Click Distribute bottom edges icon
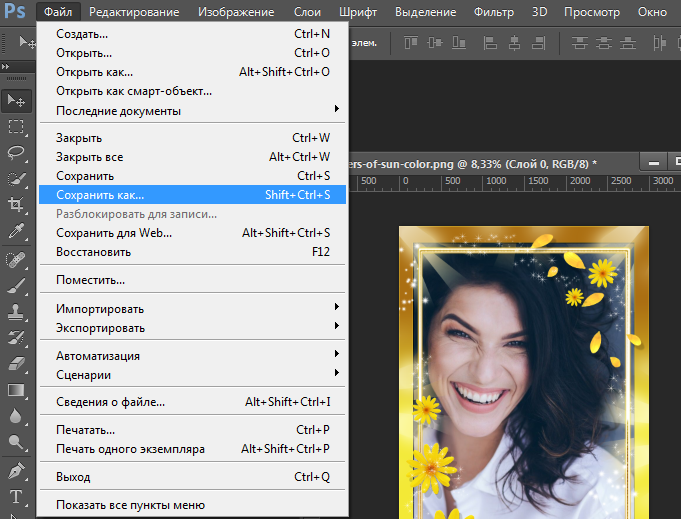The image size is (681, 519). pyautogui.click(x=628, y=43)
